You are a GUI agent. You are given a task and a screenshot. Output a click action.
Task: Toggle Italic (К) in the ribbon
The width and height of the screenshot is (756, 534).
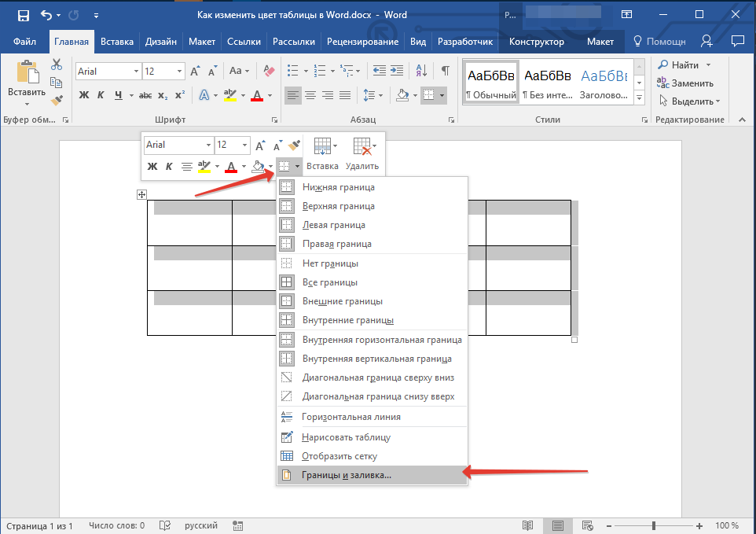click(101, 95)
